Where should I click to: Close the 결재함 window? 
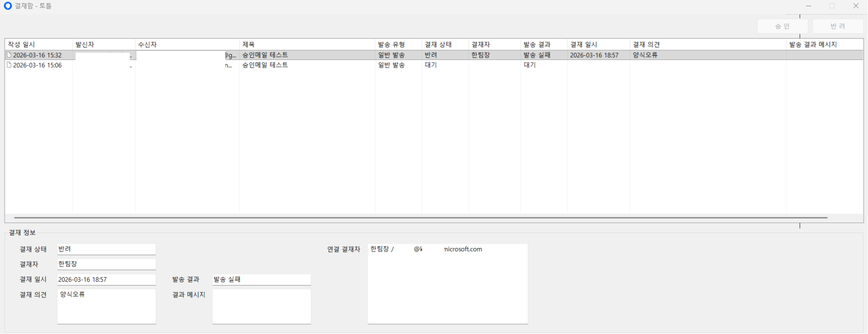[855, 6]
